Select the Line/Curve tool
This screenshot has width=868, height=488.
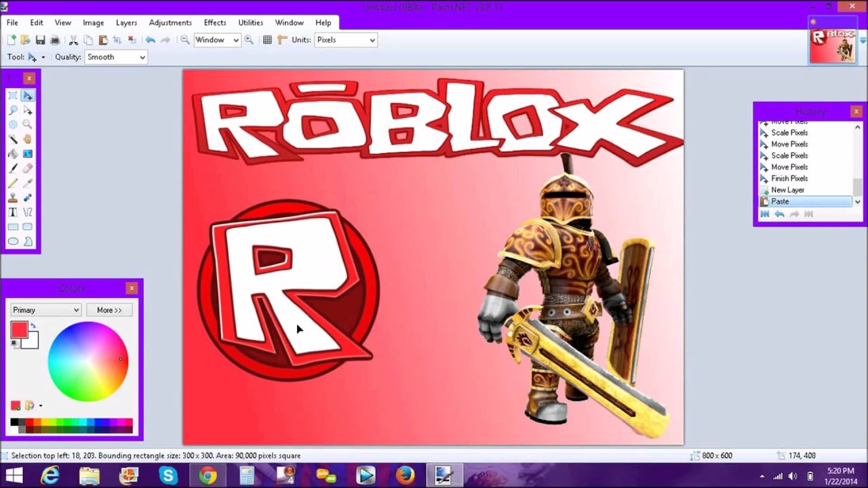tap(28, 212)
